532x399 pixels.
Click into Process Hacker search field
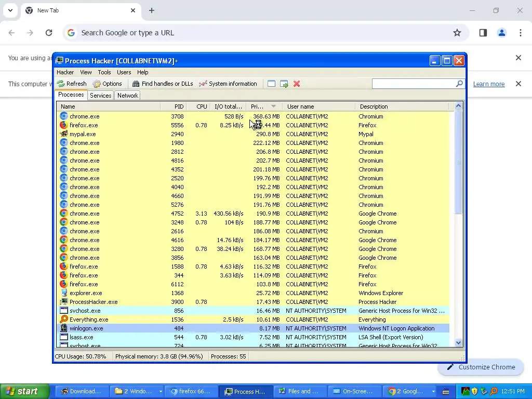click(x=414, y=84)
